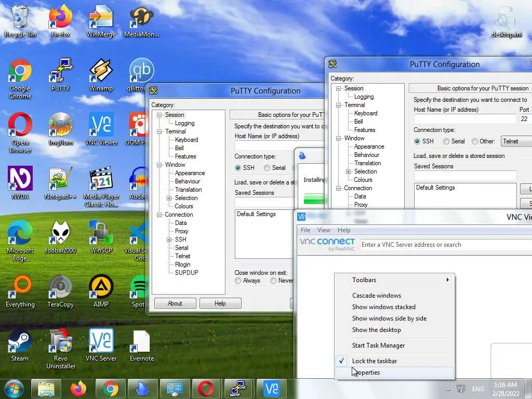Select the TeraCopy desktop icon
Screen dimensions: 532x399
(60, 291)
